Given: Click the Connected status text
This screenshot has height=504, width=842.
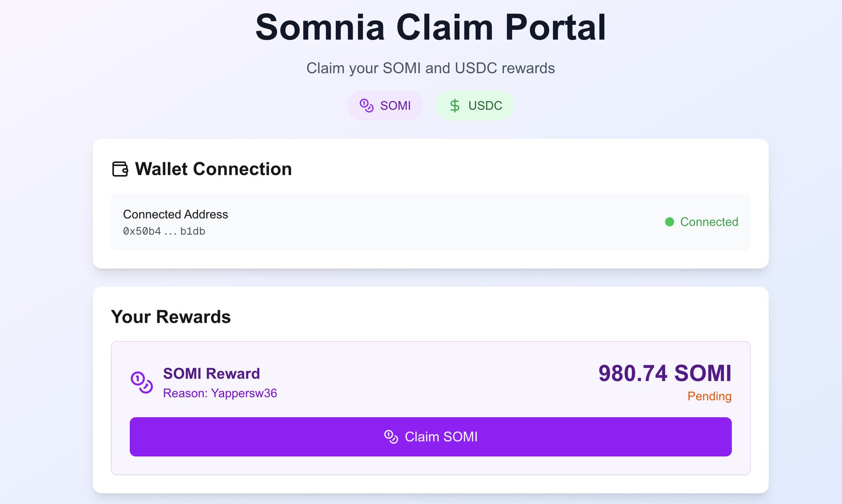Looking at the screenshot, I should [709, 222].
